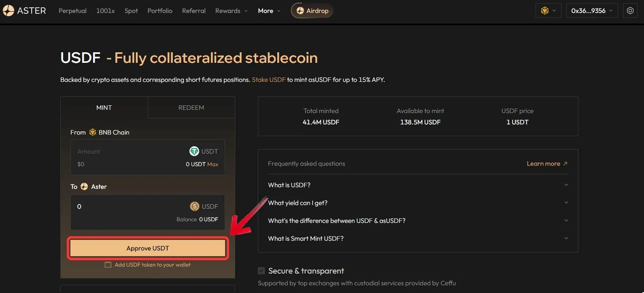Open the Rewards dropdown menu
The height and width of the screenshot is (293, 644).
pyautogui.click(x=231, y=11)
